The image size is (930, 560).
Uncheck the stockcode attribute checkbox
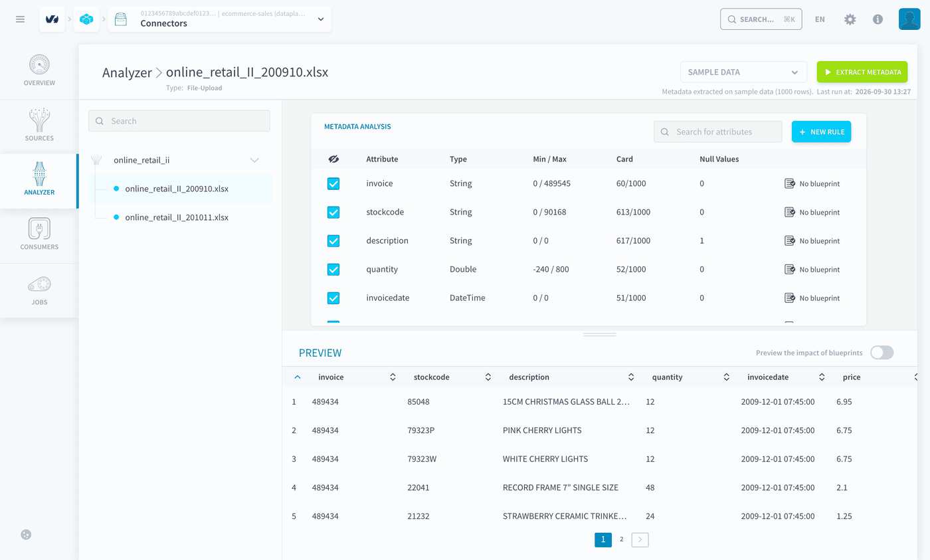coord(333,212)
